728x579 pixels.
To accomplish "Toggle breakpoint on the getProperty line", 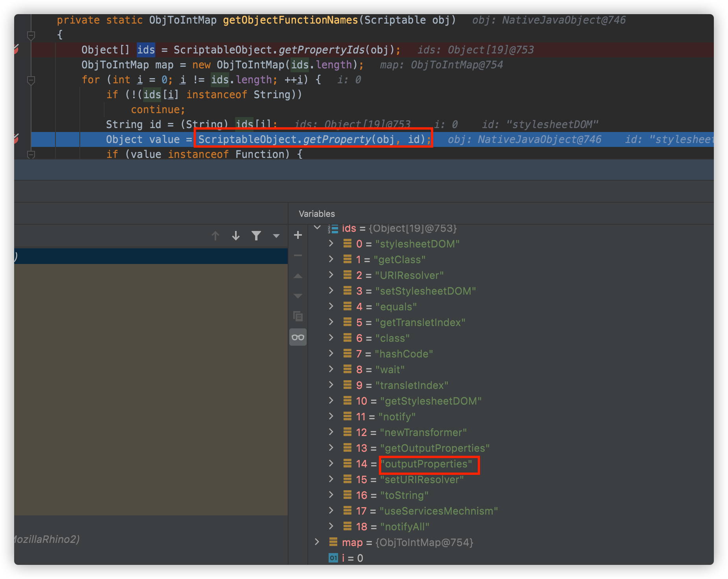I will [16, 139].
